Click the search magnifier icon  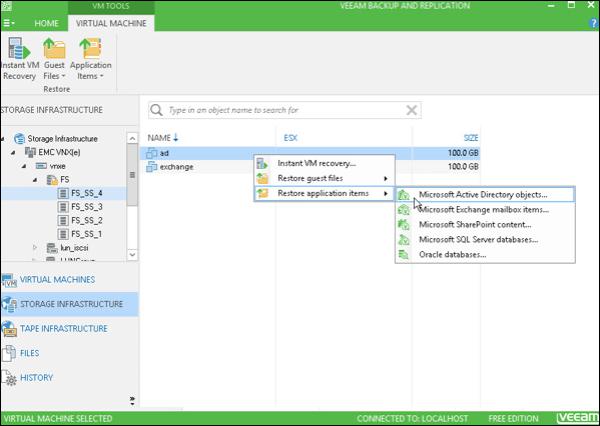[x=156, y=110]
